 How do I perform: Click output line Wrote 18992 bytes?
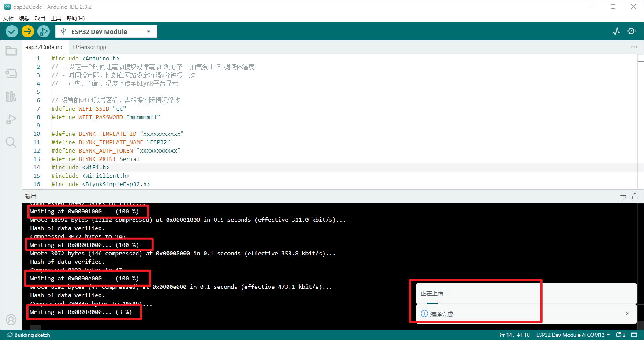(x=188, y=220)
